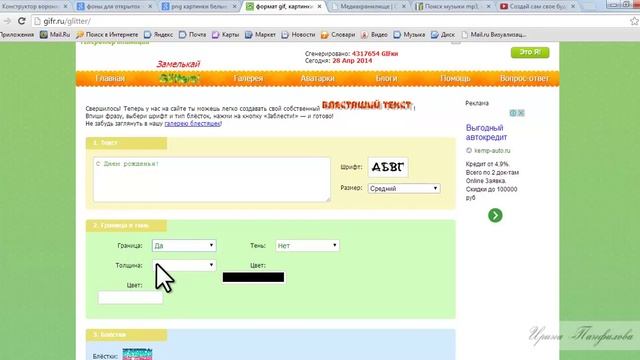Click the 28 Апр 2014 date text

pos(352,60)
